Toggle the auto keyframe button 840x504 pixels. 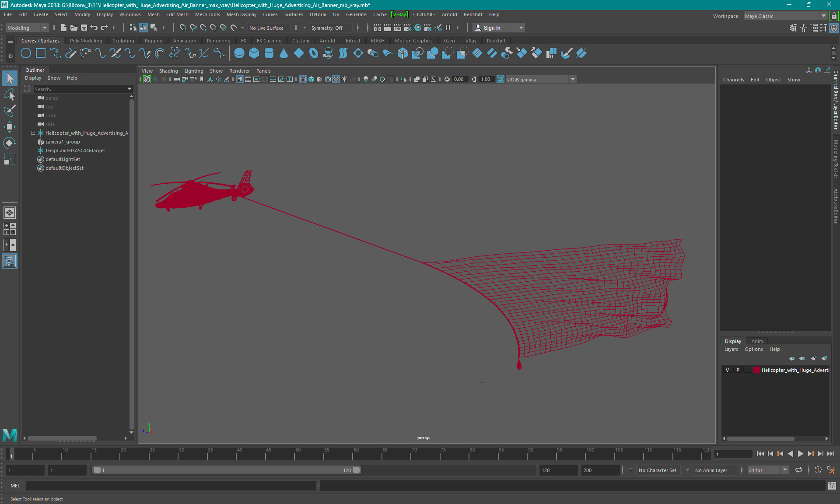[818, 470]
